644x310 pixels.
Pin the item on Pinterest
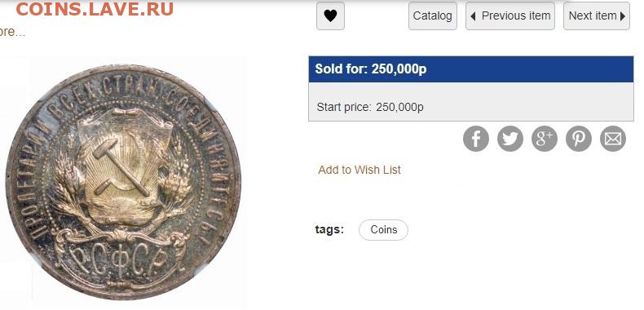tap(578, 139)
